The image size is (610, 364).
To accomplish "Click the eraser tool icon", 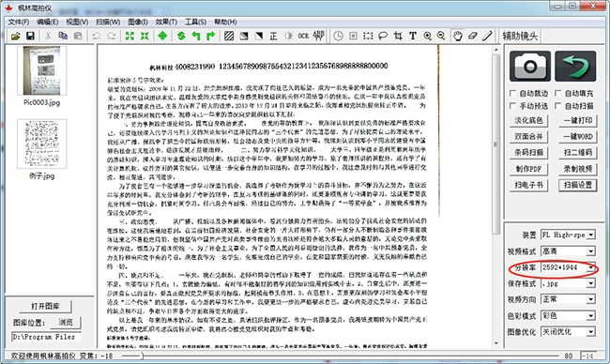I will 473,37.
